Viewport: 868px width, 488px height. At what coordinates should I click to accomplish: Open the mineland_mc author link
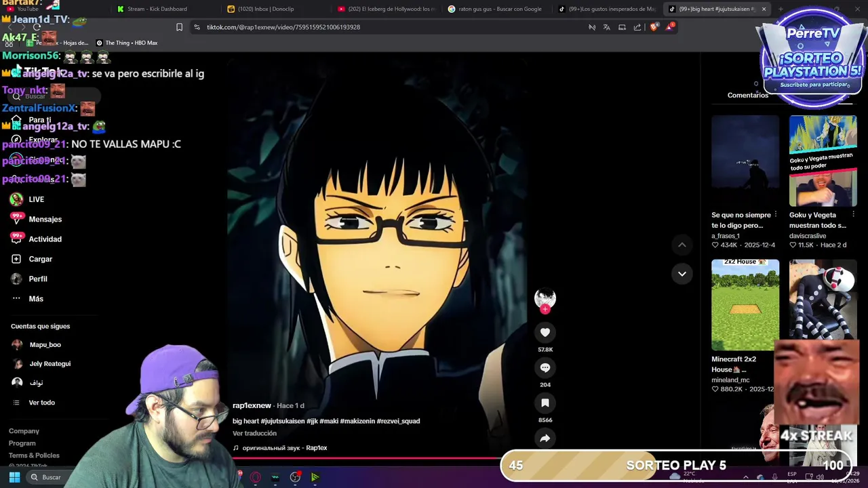tap(730, 380)
